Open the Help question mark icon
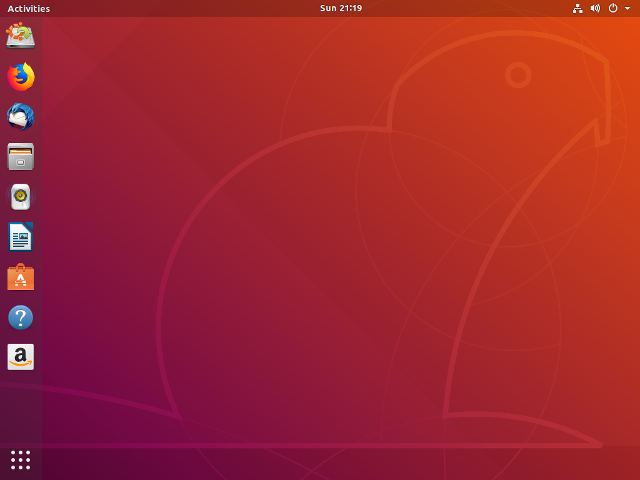640x480 pixels. point(21,317)
